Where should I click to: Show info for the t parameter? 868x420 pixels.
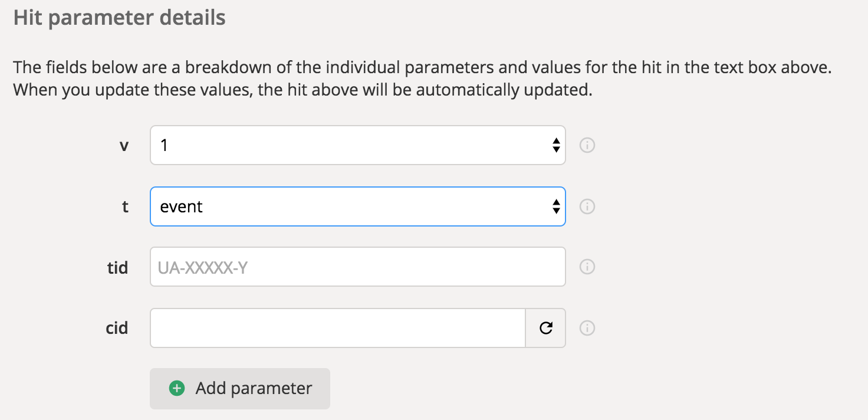(x=587, y=206)
